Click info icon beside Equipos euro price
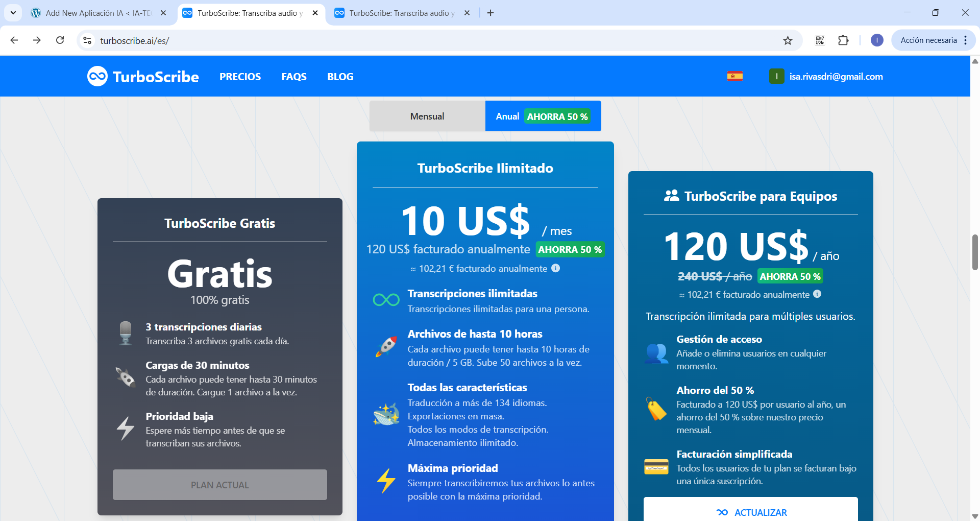Image resolution: width=980 pixels, height=521 pixels. point(817,294)
